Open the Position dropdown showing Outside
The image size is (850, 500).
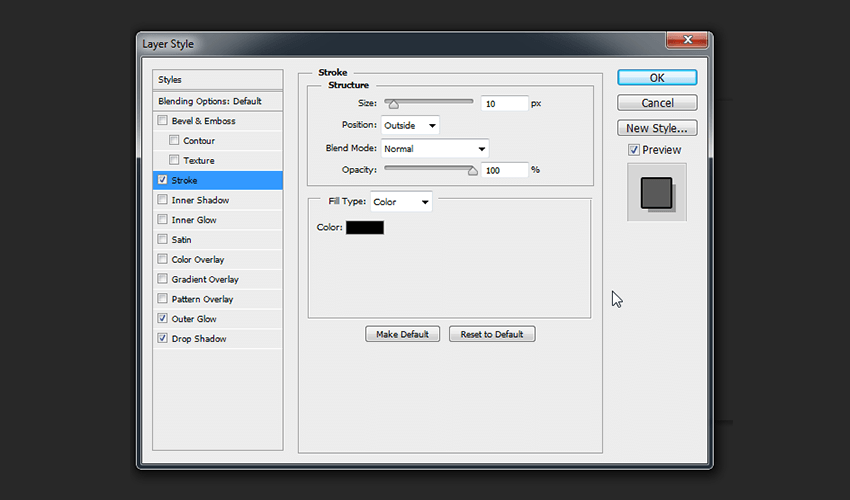pos(410,125)
